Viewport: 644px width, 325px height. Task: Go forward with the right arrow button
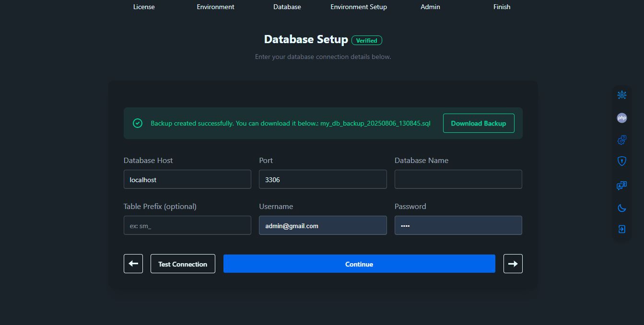pos(513,264)
